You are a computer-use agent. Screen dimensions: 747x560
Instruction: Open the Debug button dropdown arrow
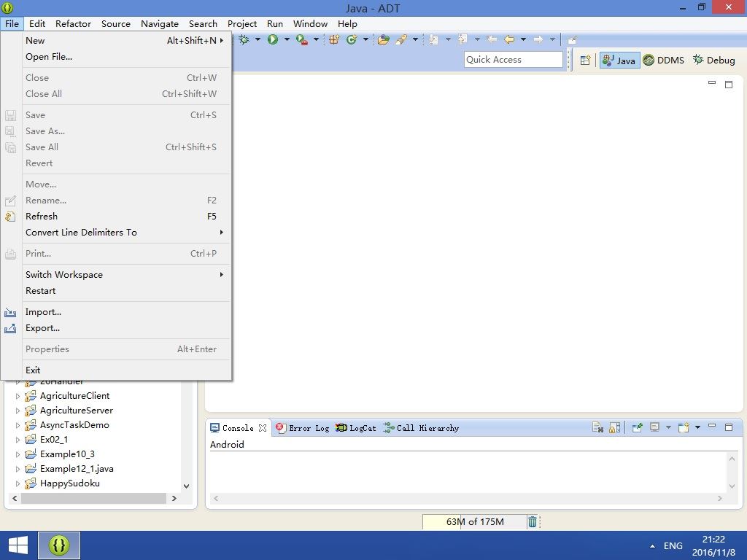click(x=258, y=39)
